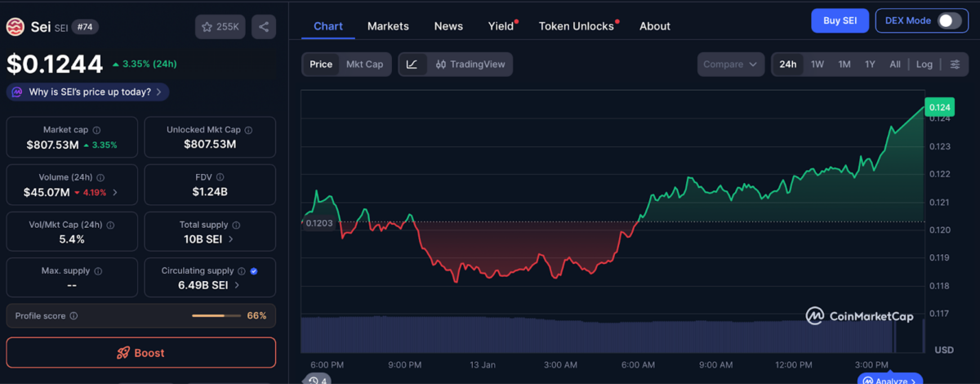
Task: Click the $0.1244 price text
Action: [55, 64]
